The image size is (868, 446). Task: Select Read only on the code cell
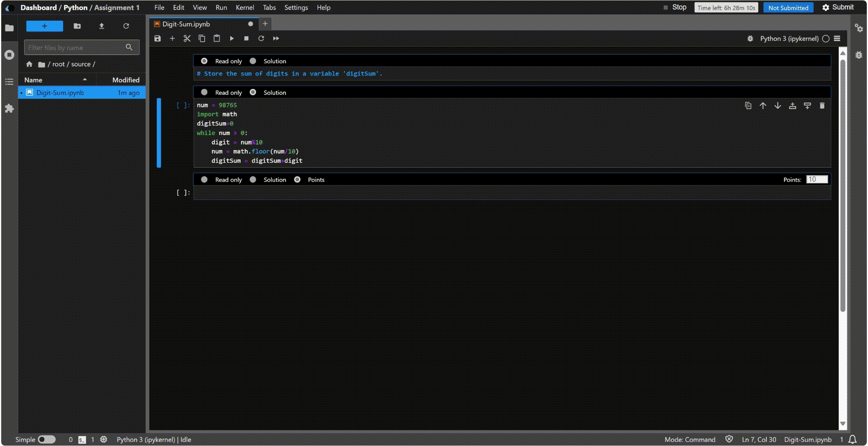[x=204, y=93]
